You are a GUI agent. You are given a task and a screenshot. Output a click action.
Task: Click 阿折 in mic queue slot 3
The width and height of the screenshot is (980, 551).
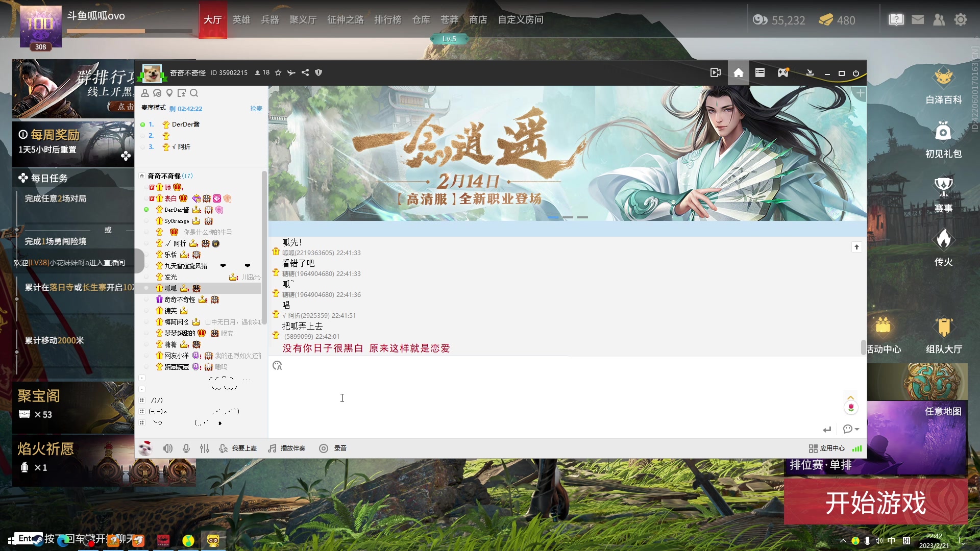[x=181, y=147]
